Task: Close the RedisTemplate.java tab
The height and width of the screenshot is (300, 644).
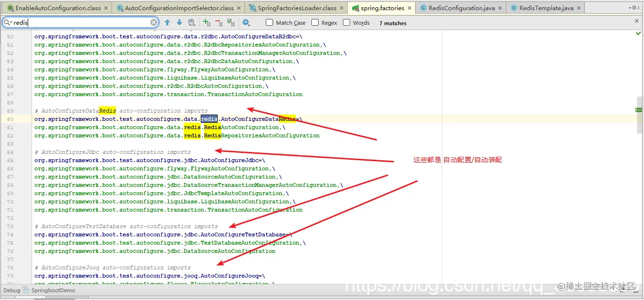Action: (579, 8)
